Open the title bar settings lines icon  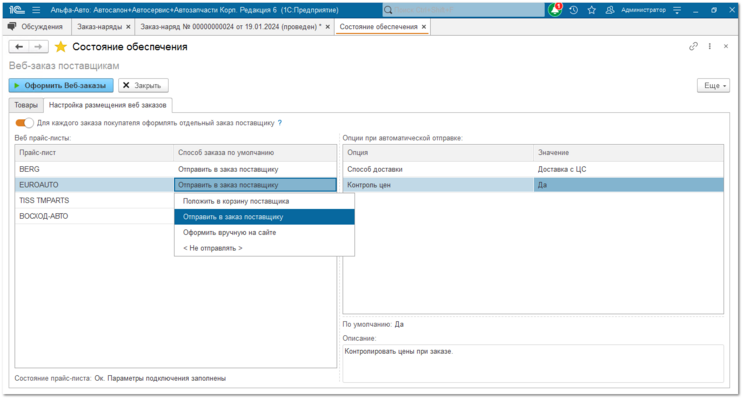[x=677, y=10]
